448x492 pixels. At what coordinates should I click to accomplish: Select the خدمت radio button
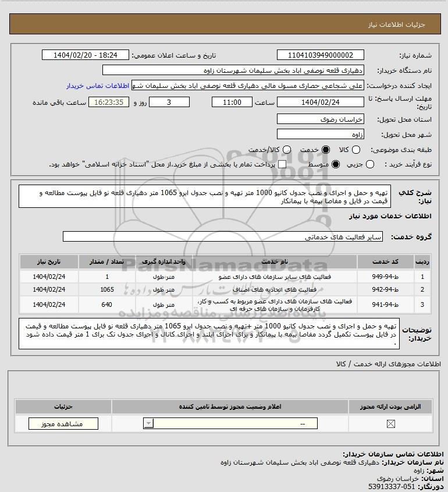(x=326, y=150)
